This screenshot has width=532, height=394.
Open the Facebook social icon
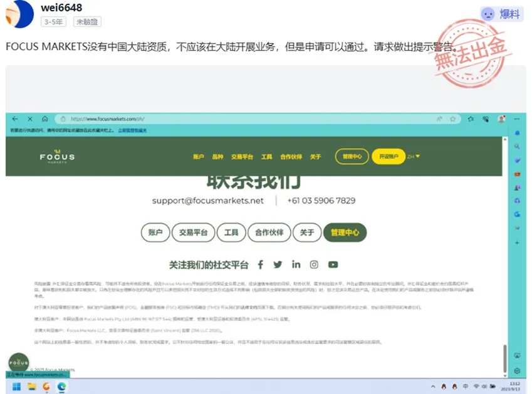click(260, 265)
